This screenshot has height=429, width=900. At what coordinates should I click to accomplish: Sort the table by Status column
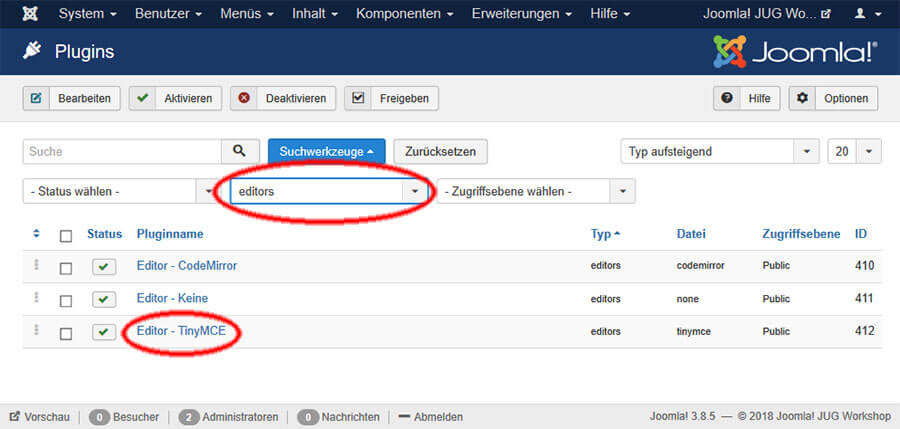[x=104, y=234]
